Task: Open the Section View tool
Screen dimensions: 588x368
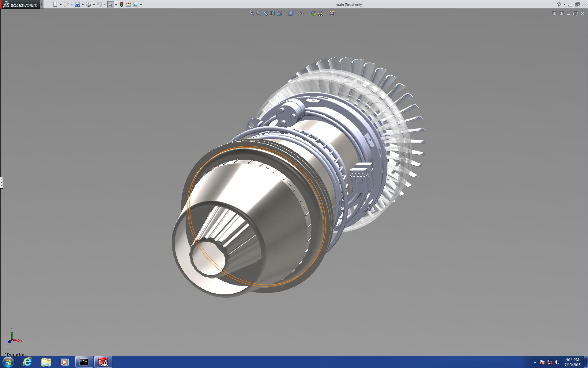Action: [x=273, y=13]
